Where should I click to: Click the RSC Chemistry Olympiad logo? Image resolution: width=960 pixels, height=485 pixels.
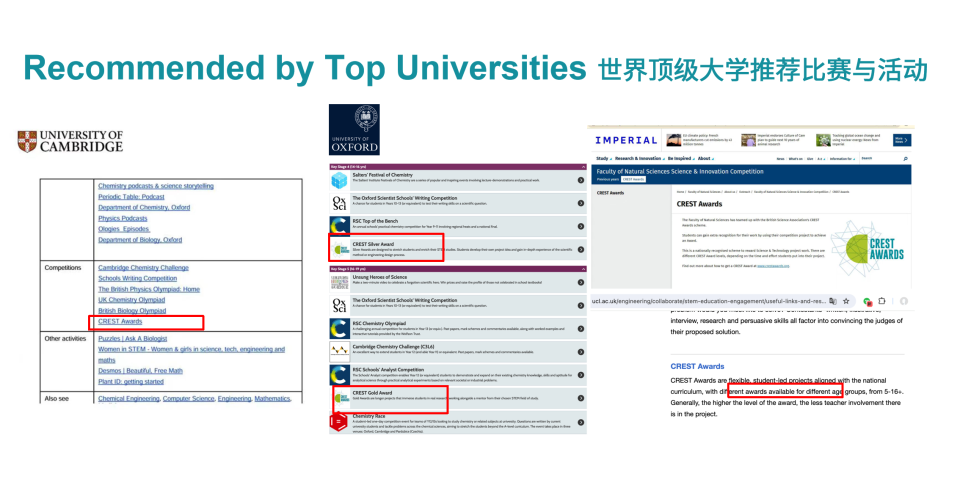339,328
